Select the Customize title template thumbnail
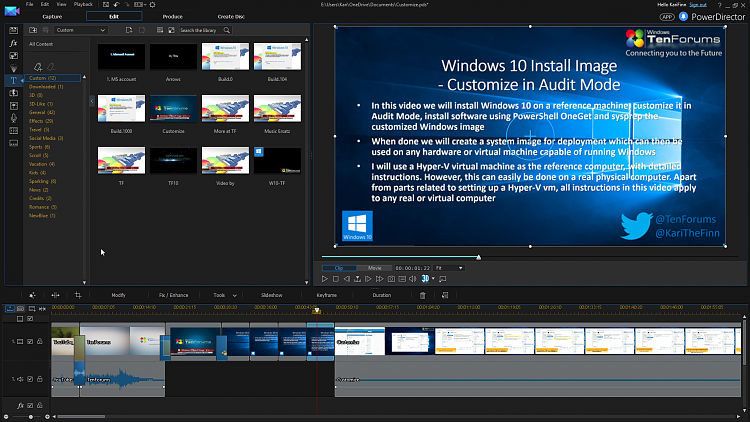 pyautogui.click(x=173, y=108)
